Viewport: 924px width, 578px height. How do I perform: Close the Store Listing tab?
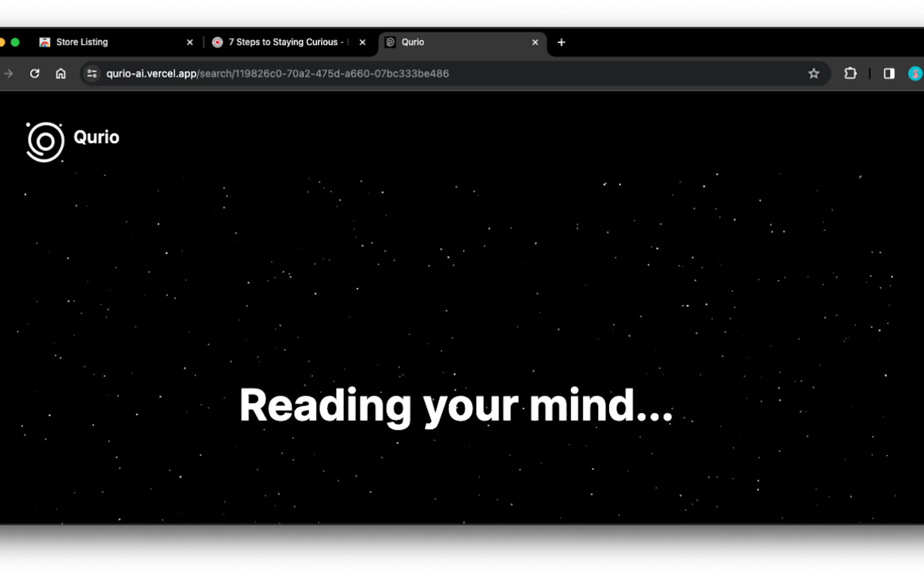[190, 43]
